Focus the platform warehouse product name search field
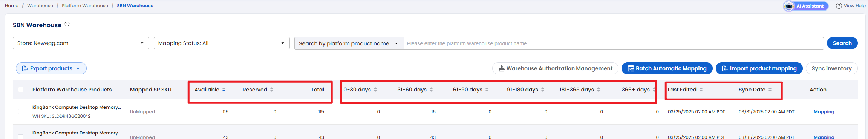This screenshot has height=139, width=868. click(613, 43)
